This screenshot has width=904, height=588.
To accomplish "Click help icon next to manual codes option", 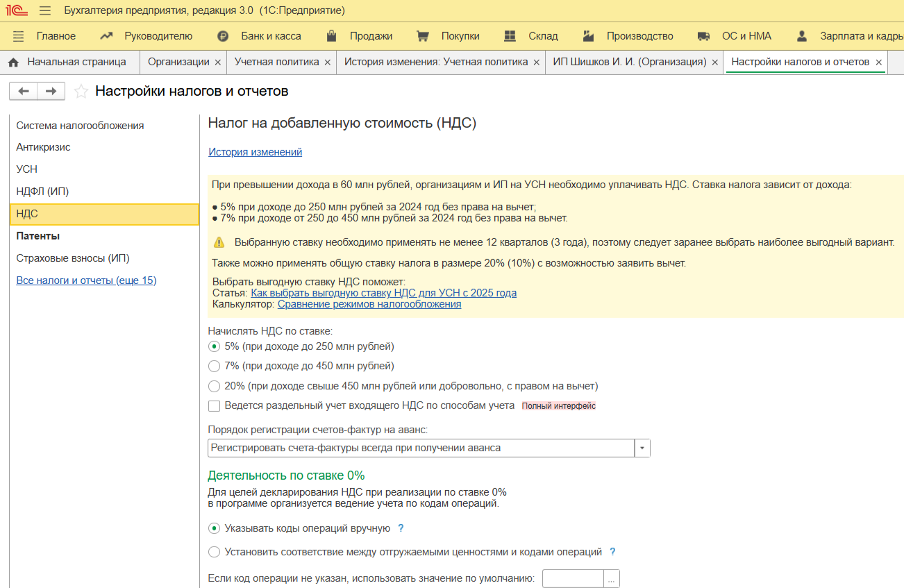I will (x=401, y=528).
